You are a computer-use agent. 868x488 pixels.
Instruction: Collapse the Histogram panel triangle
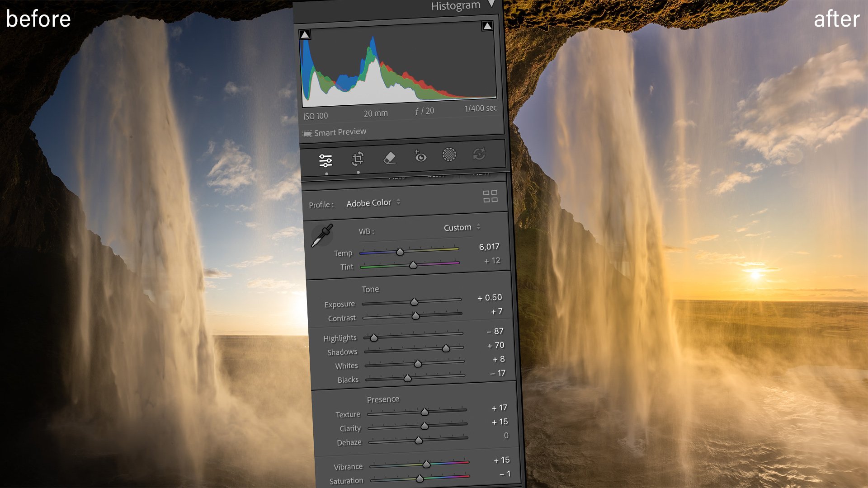point(491,4)
